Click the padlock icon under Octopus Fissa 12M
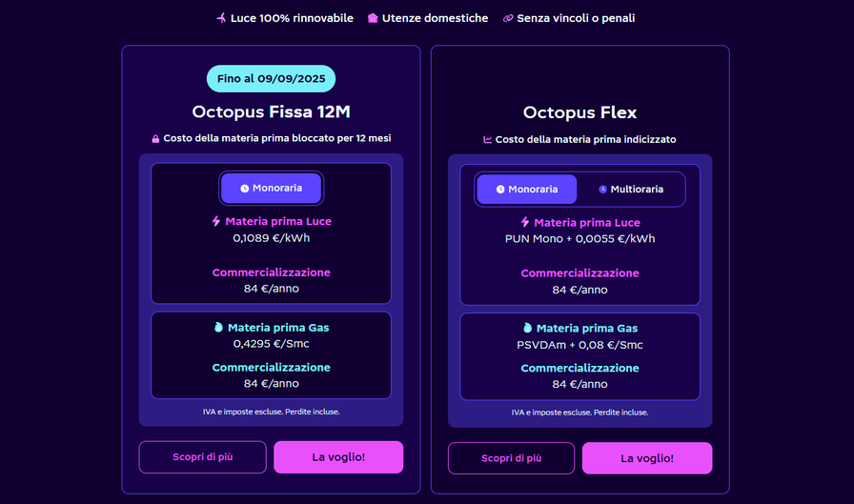854x504 pixels. click(155, 139)
